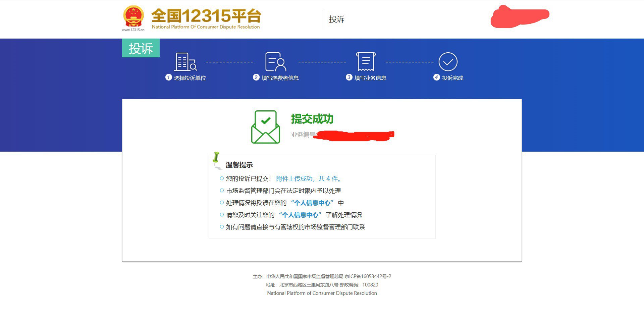The image size is (644, 316).
Task: Click the building search icon for step 1
Action: click(185, 62)
